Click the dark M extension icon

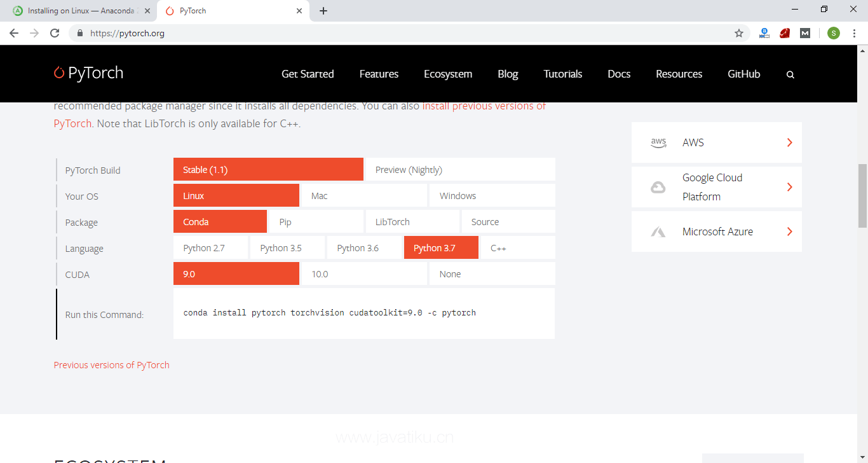coord(805,33)
